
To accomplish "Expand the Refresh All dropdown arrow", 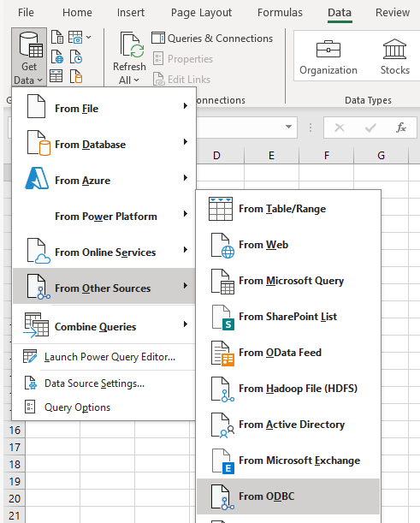I will coord(136,80).
